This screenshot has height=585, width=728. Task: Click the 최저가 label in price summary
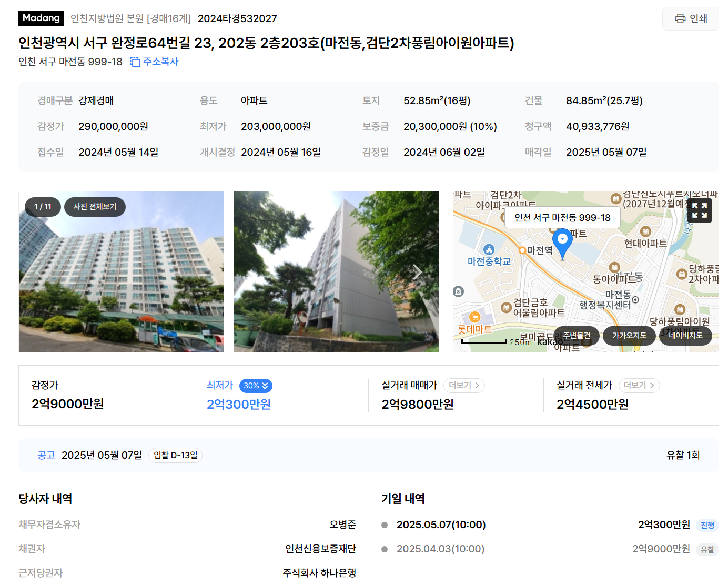(x=220, y=385)
